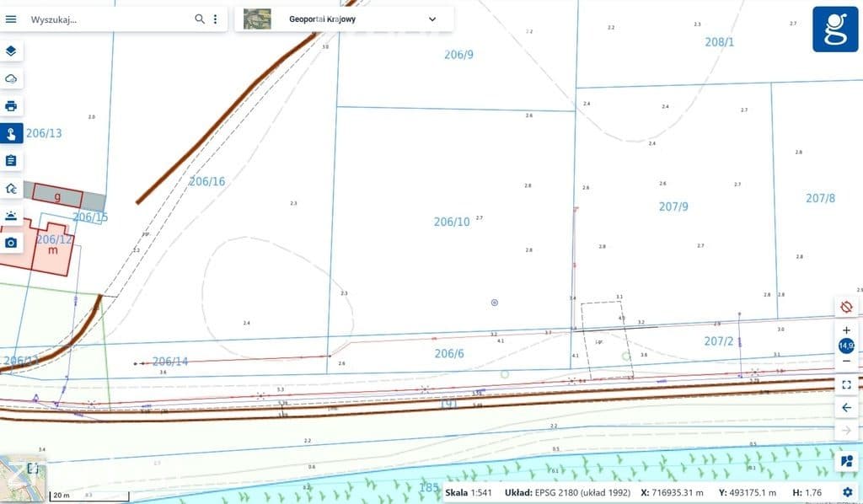Click the overview minimap thumbnail
The height and width of the screenshot is (504, 863).
[x=23, y=478]
